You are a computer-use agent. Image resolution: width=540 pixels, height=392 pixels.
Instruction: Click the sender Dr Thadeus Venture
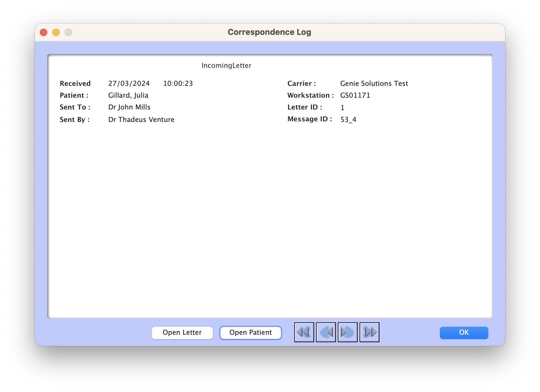[x=141, y=119]
